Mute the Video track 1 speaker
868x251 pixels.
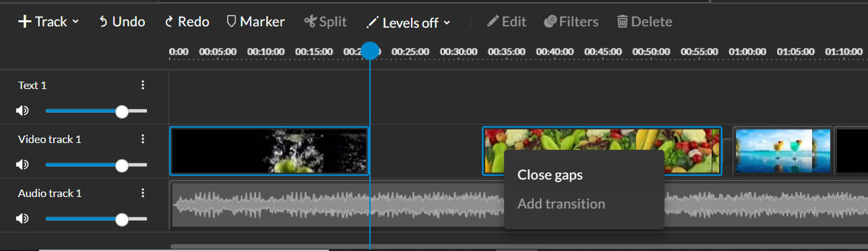(x=23, y=165)
